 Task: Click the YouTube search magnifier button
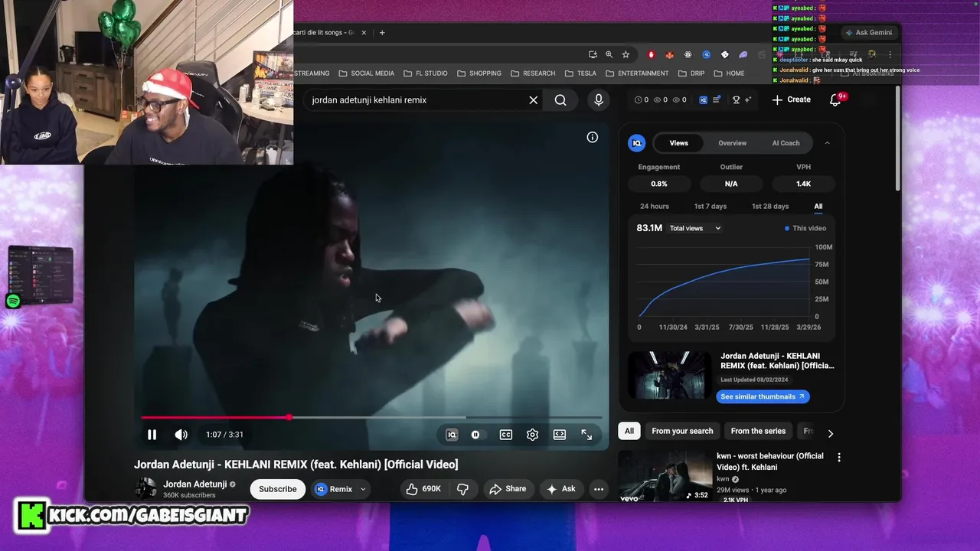pos(560,100)
